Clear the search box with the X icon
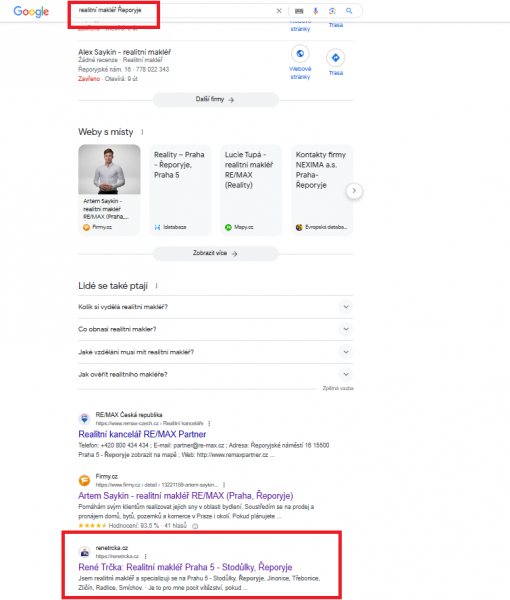Screen dimensions: 510x600 click(x=279, y=11)
